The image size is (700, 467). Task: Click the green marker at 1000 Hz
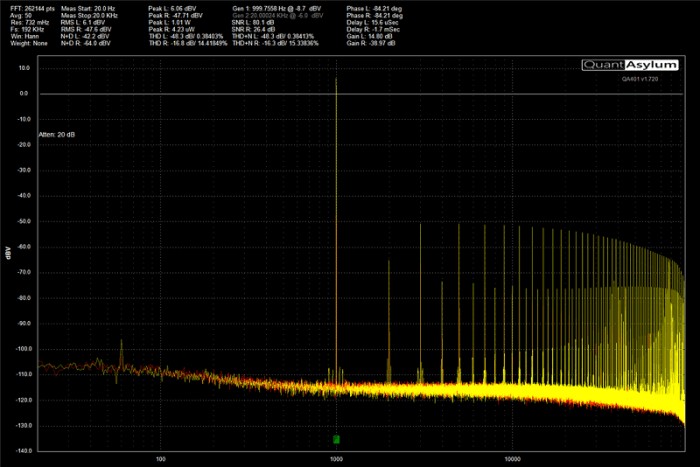coord(336,439)
